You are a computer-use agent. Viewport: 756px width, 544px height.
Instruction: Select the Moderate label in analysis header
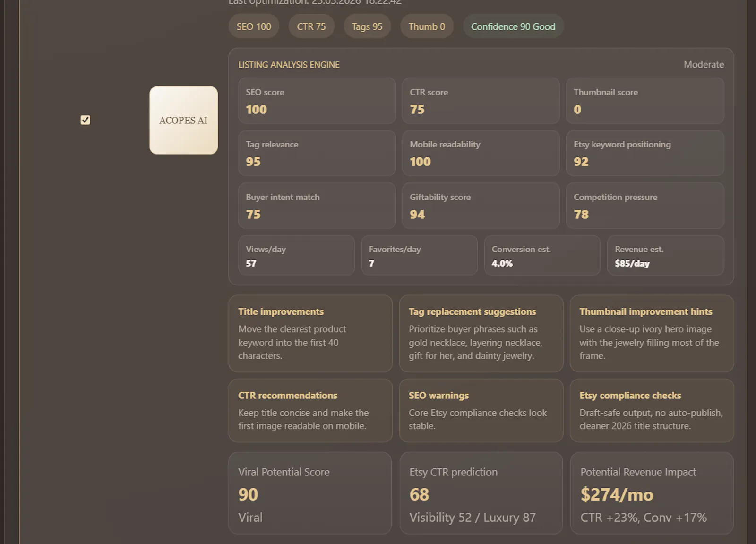704,65
